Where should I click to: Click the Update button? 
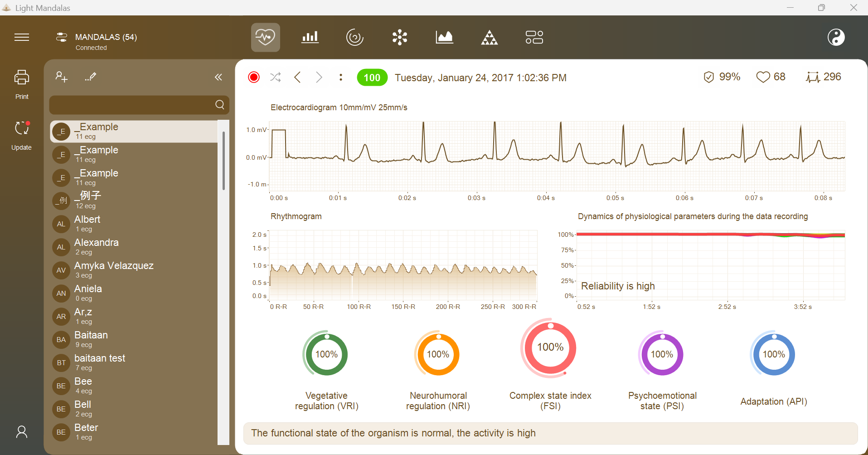(x=22, y=135)
